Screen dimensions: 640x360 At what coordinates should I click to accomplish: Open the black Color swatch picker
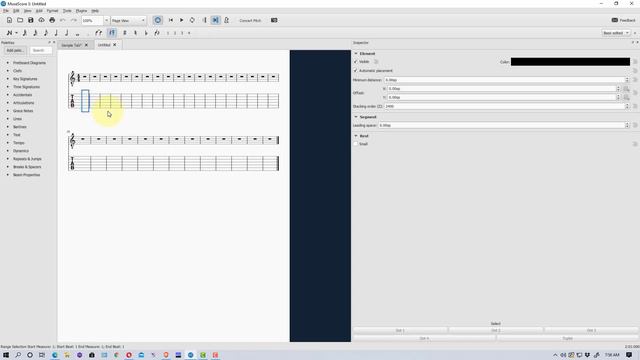[570, 62]
